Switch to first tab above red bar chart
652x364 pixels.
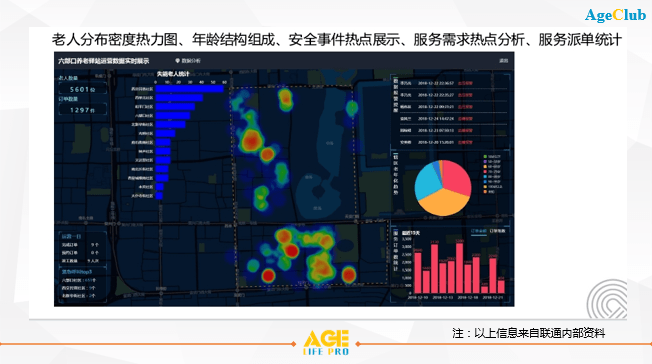coord(478,231)
